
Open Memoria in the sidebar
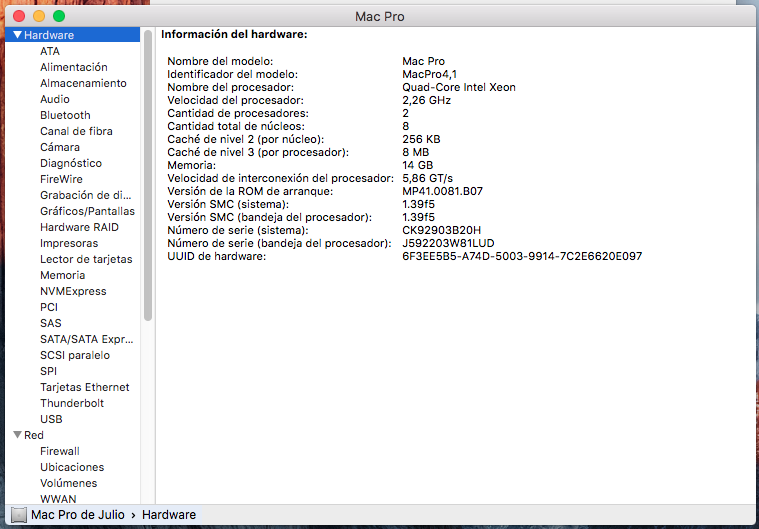pyautogui.click(x=62, y=274)
